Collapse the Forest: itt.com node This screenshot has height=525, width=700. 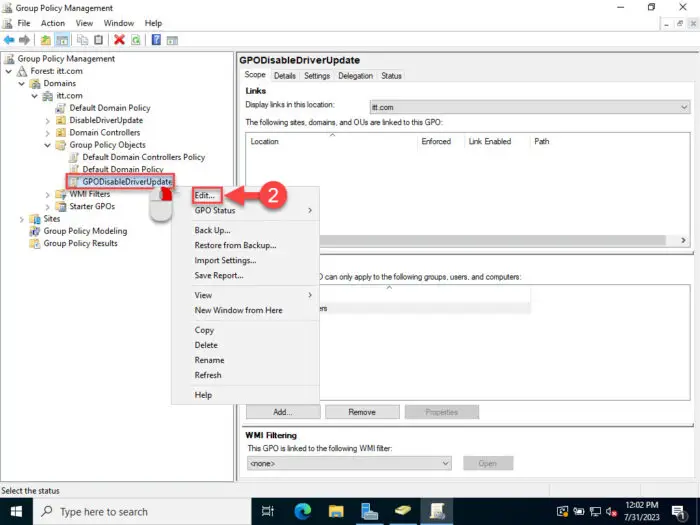8,71
